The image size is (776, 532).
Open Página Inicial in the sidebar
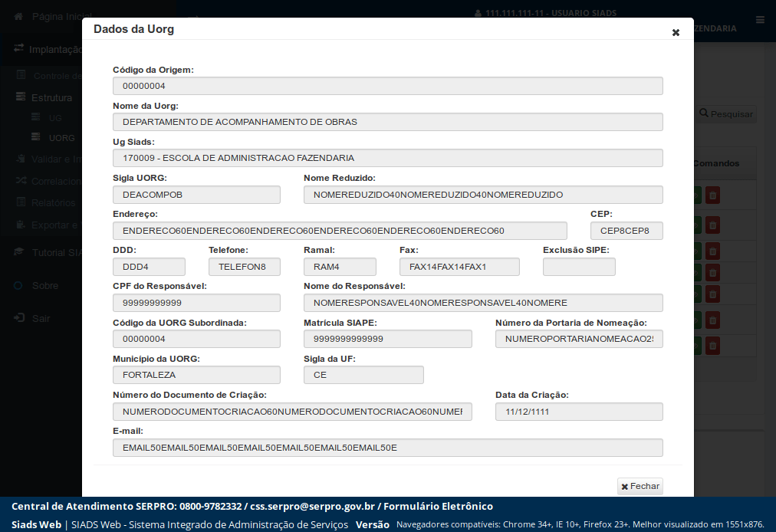[x=57, y=16]
